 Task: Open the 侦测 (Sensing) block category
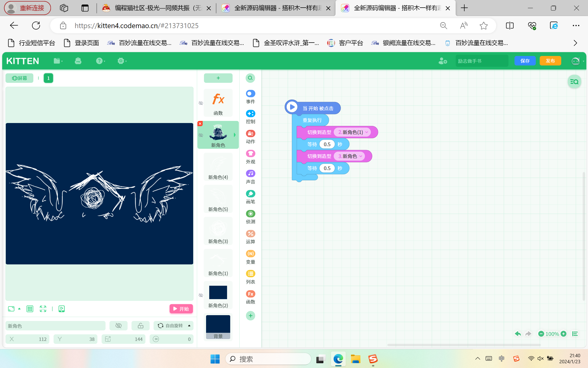click(x=250, y=217)
